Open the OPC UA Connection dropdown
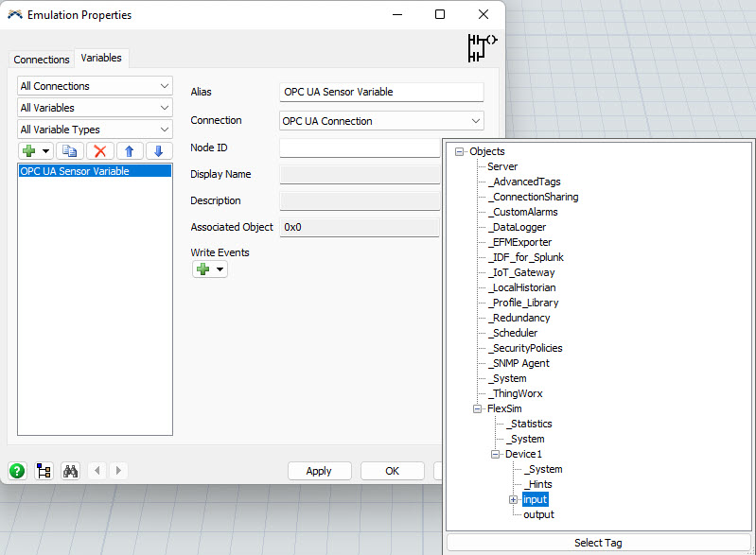Image resolution: width=756 pixels, height=555 pixels. (381, 121)
